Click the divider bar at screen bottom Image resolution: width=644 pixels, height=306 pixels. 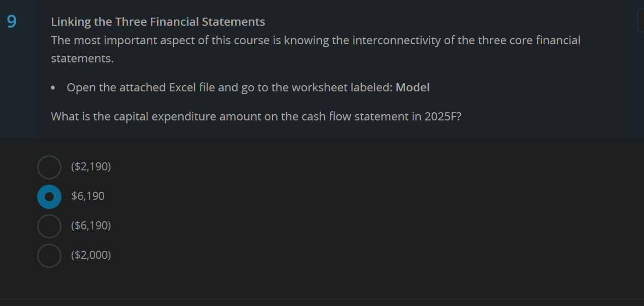click(322, 302)
